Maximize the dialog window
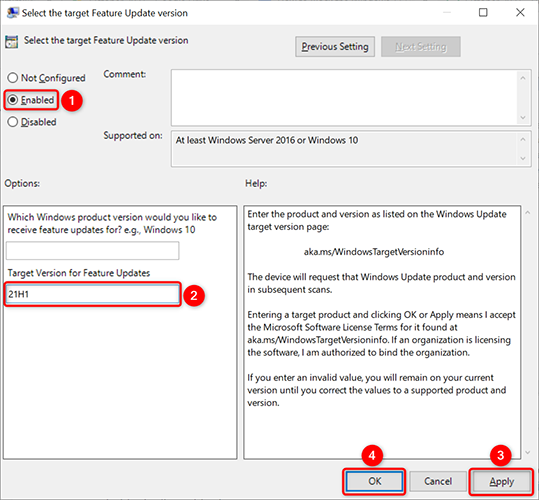Screen dimensions: 539x500 pyautogui.click(x=483, y=13)
